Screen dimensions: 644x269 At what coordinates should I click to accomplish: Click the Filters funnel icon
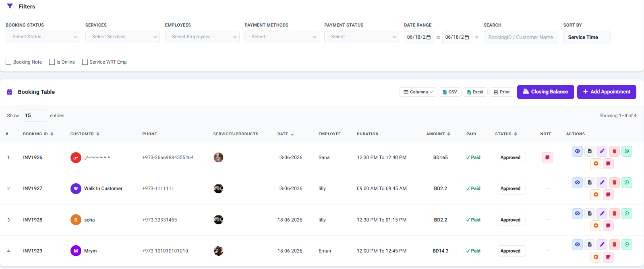[10, 6]
